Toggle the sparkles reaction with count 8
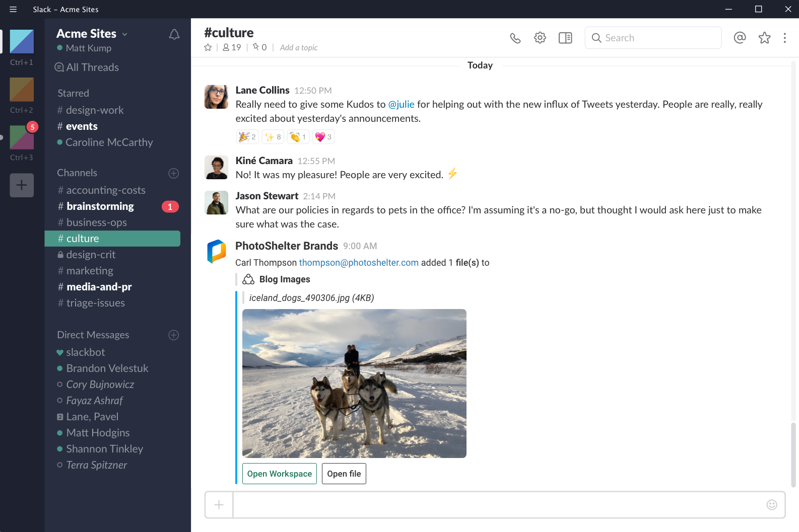 tap(273, 137)
